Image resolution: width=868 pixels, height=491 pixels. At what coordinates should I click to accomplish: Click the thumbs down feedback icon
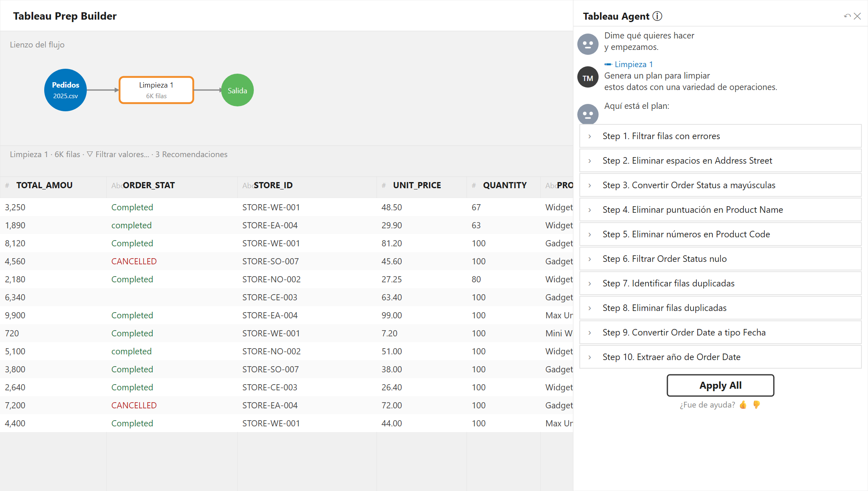[x=756, y=405]
